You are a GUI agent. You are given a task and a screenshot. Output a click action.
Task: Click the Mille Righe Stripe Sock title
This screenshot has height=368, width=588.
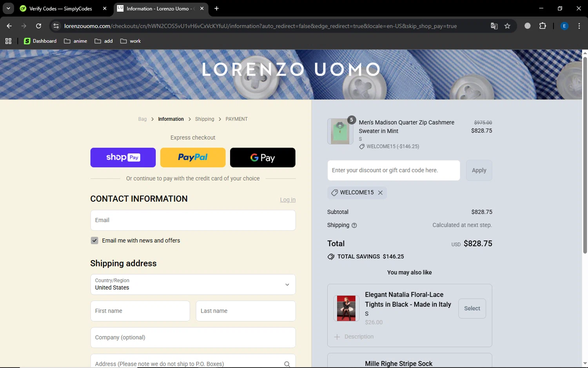399,364
